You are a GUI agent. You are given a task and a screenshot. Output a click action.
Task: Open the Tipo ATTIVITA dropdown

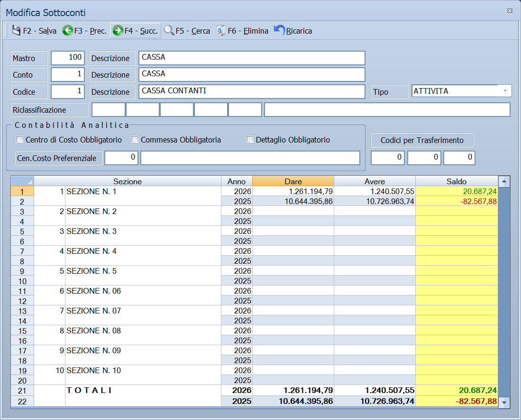505,91
